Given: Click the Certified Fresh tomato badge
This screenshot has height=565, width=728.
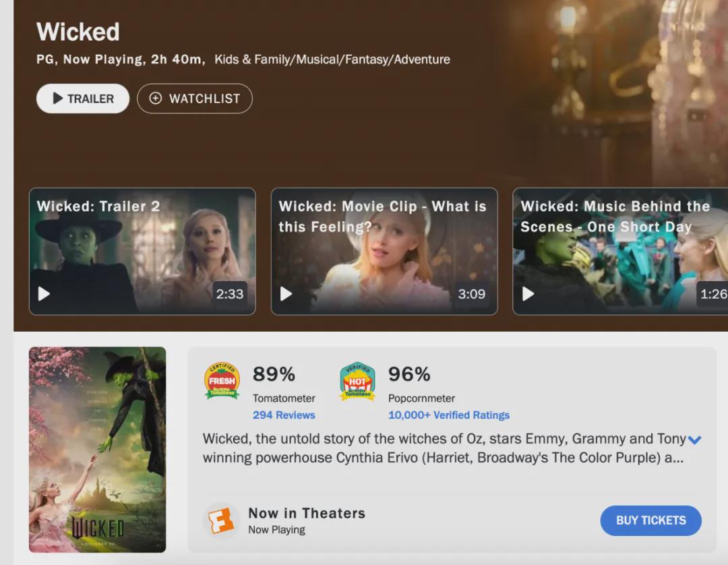Looking at the screenshot, I should coord(222,381).
